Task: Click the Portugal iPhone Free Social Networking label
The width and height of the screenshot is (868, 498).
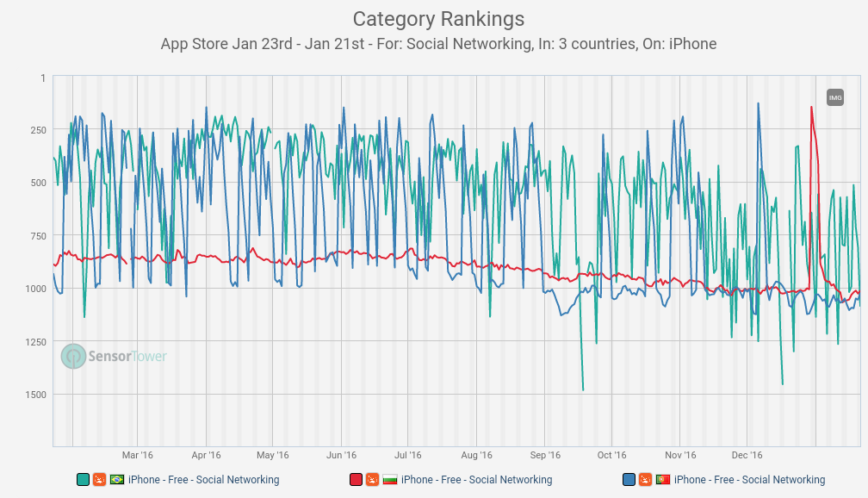Action: [749, 480]
